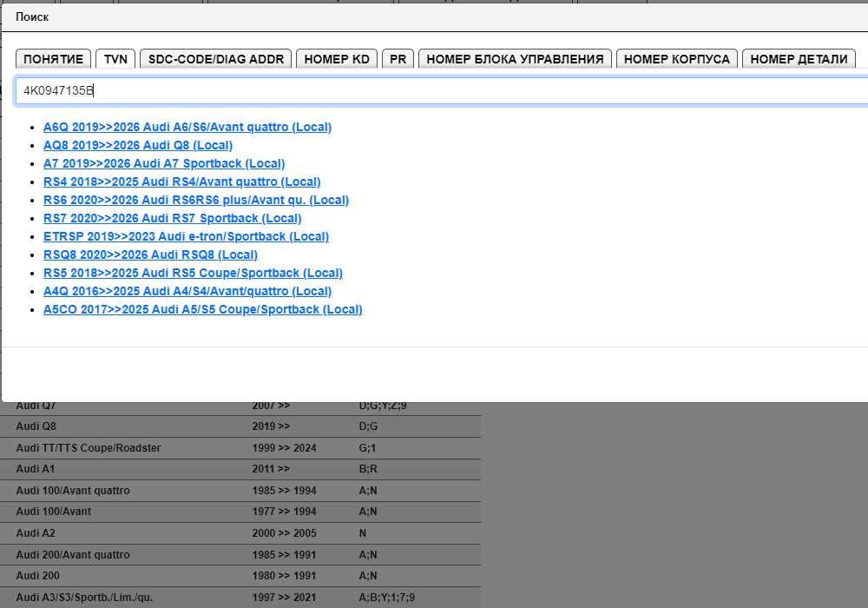Open A4Q Audi A4/S4/Avant/quattro link
This screenshot has width=868, height=608.
[x=187, y=291]
